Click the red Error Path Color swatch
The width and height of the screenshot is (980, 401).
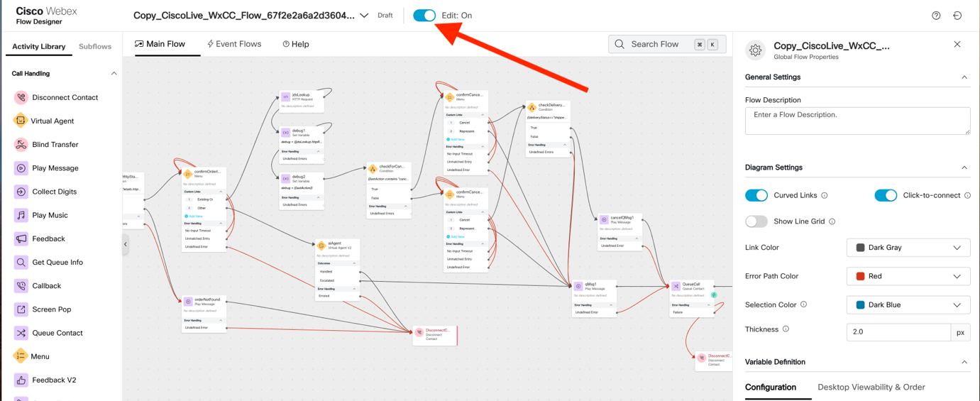pyautogui.click(x=860, y=276)
